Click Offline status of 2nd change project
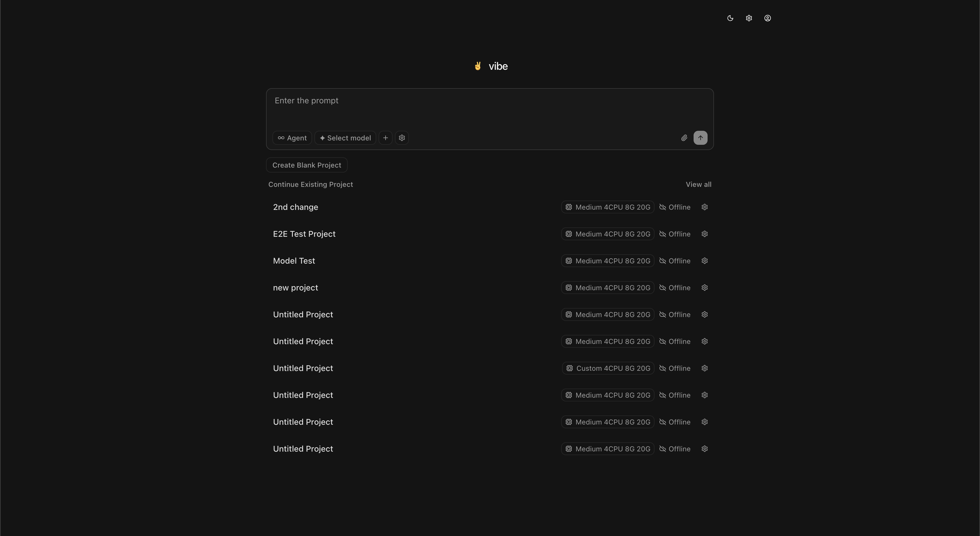This screenshot has height=536, width=980. (x=675, y=207)
